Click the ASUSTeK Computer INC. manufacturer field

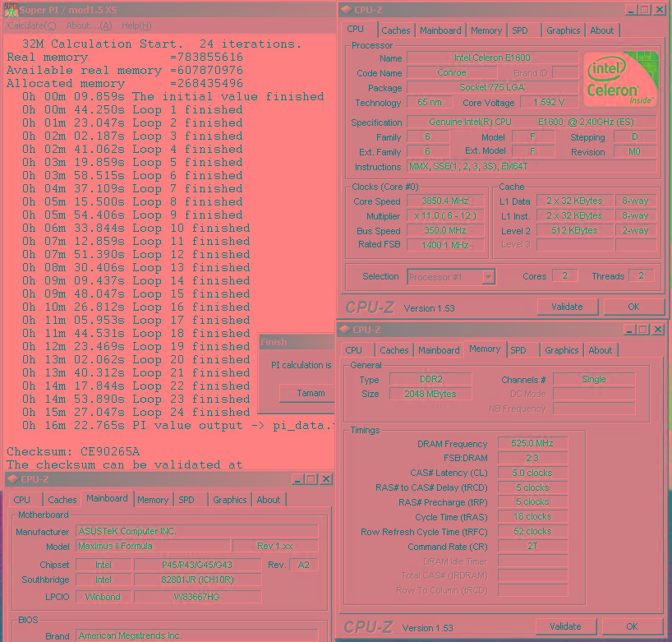pyautogui.click(x=196, y=531)
